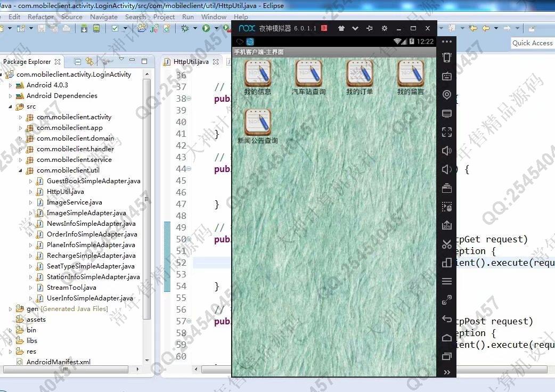
Task: Minimize the Package Explorer view
Action: pyautogui.click(x=133, y=60)
